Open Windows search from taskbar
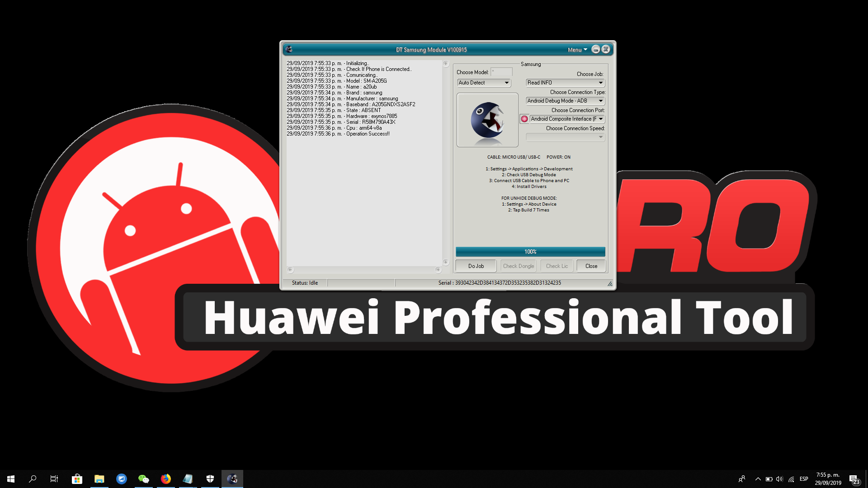The image size is (868, 488). 33,479
